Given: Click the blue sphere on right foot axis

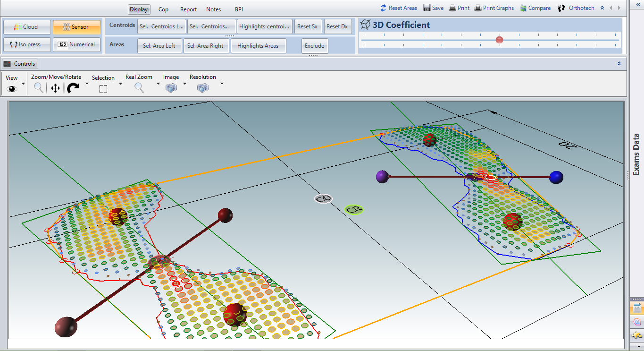Looking at the screenshot, I should pos(556,177).
